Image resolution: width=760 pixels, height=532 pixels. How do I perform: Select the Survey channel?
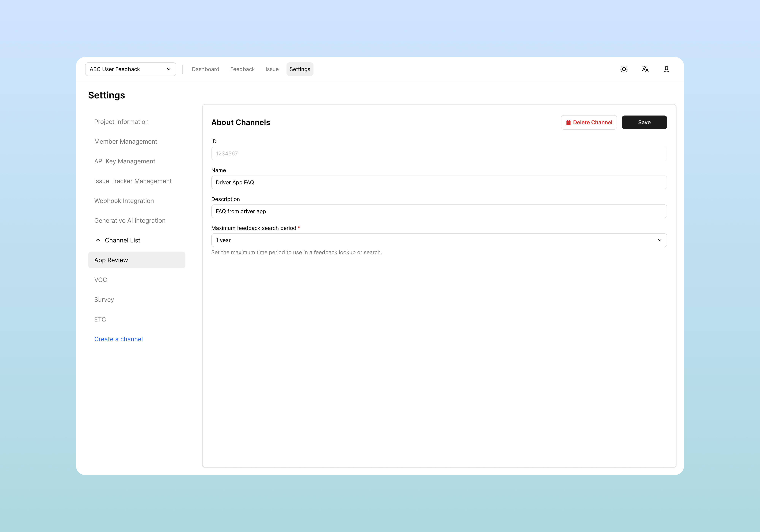coord(104,300)
